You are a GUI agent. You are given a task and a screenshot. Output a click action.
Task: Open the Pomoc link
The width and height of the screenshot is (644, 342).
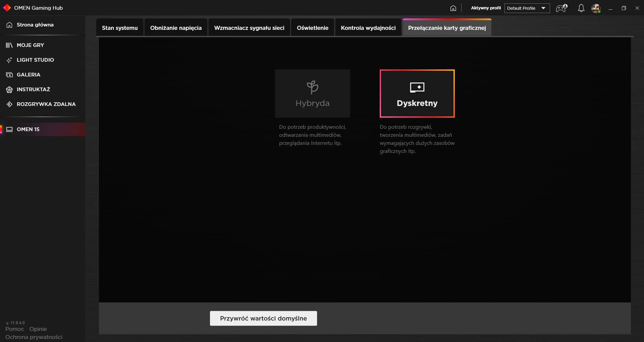[15, 329]
